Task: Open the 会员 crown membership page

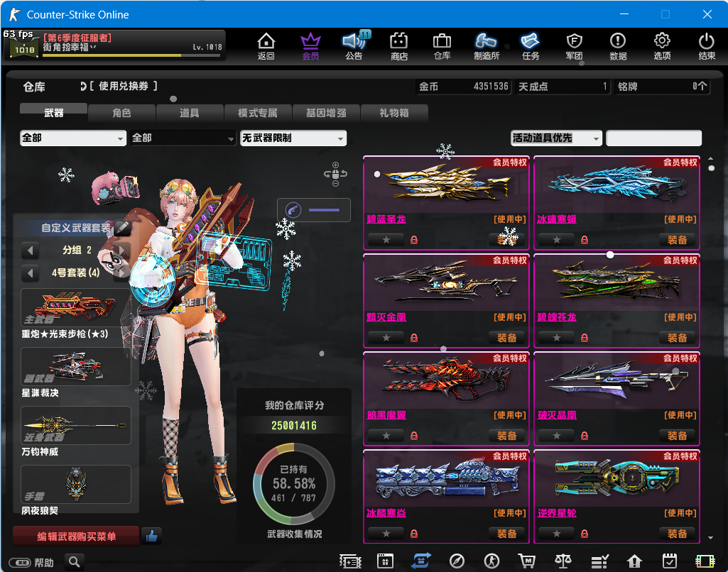Action: pos(310,46)
